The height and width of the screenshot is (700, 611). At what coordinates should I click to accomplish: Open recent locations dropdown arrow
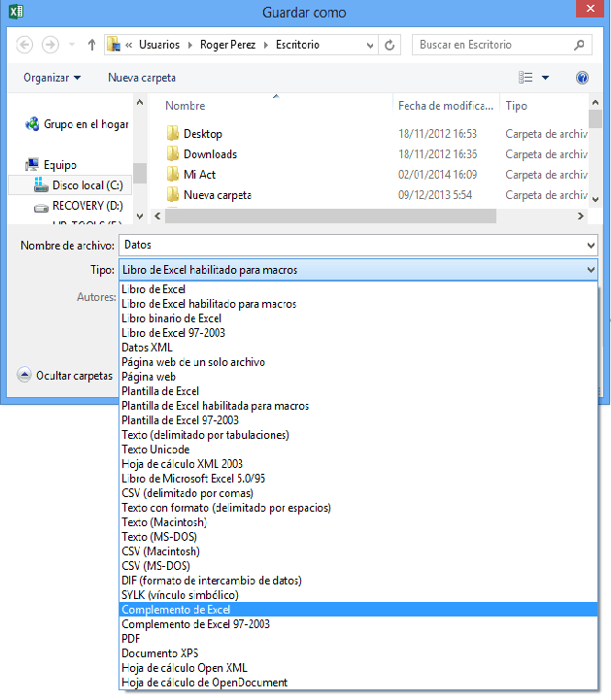click(x=72, y=45)
